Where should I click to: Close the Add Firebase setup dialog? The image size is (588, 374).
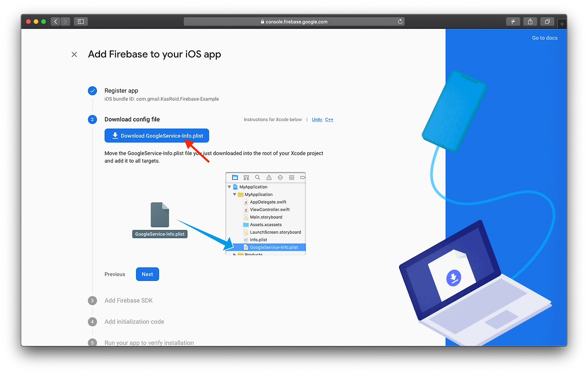click(x=74, y=54)
